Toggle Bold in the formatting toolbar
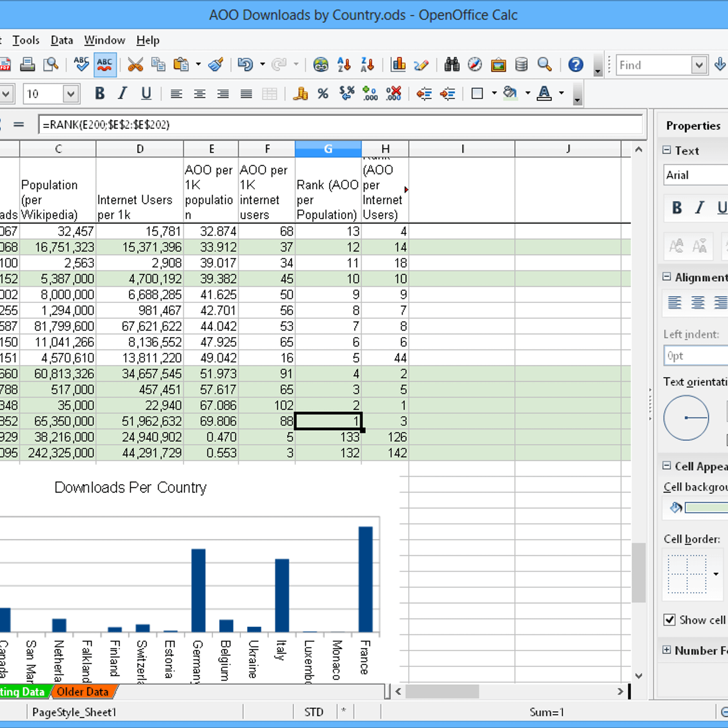 (x=100, y=94)
